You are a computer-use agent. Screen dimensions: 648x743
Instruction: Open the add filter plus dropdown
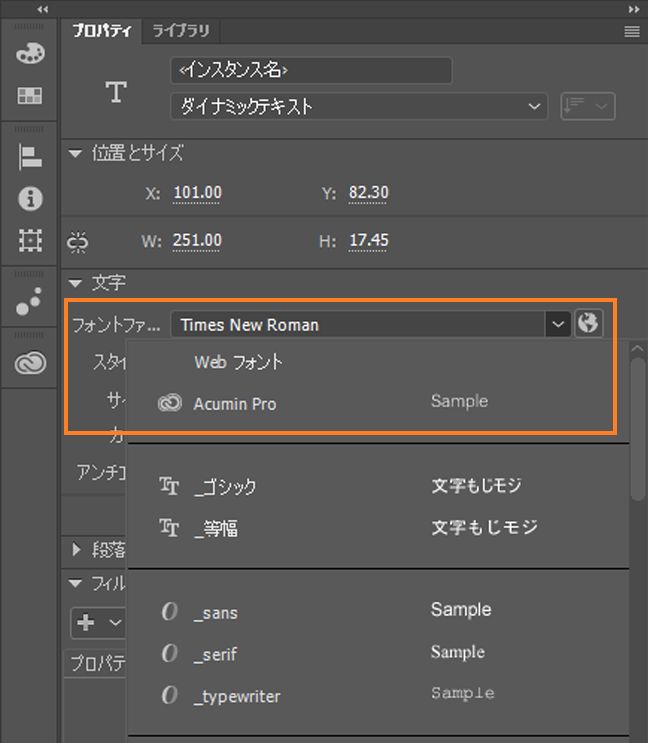(x=98, y=623)
